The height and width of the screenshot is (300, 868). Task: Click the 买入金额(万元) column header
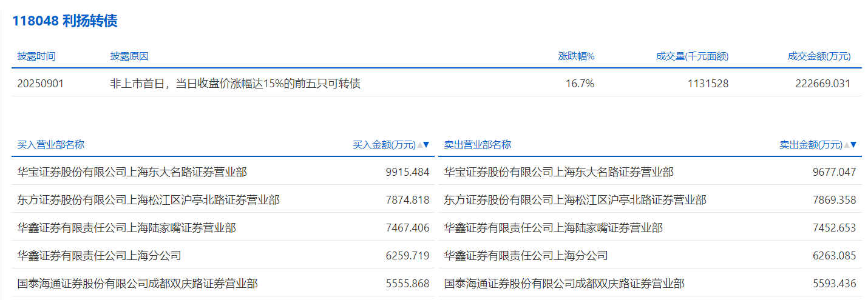coord(384,145)
